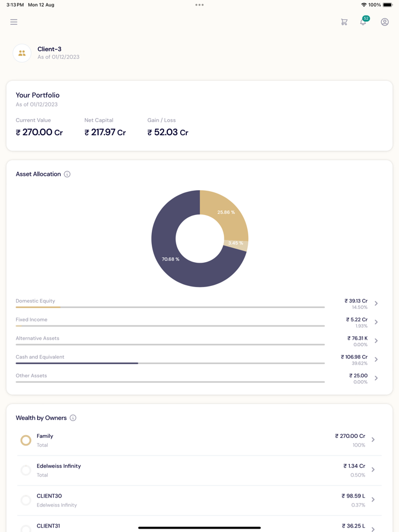This screenshot has height=532, width=399.
Task: Select the Edelweiss Infinity ring indicator
Action: [x=25, y=470]
